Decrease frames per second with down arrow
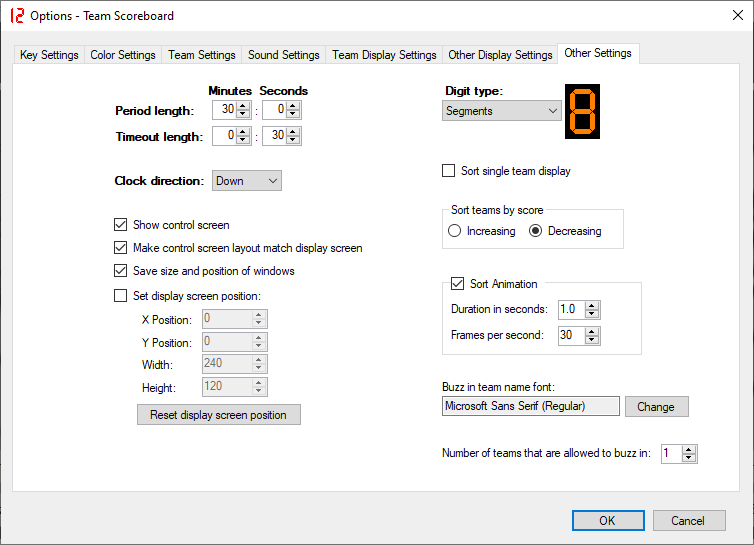The height and width of the screenshot is (545, 754). tap(592, 339)
